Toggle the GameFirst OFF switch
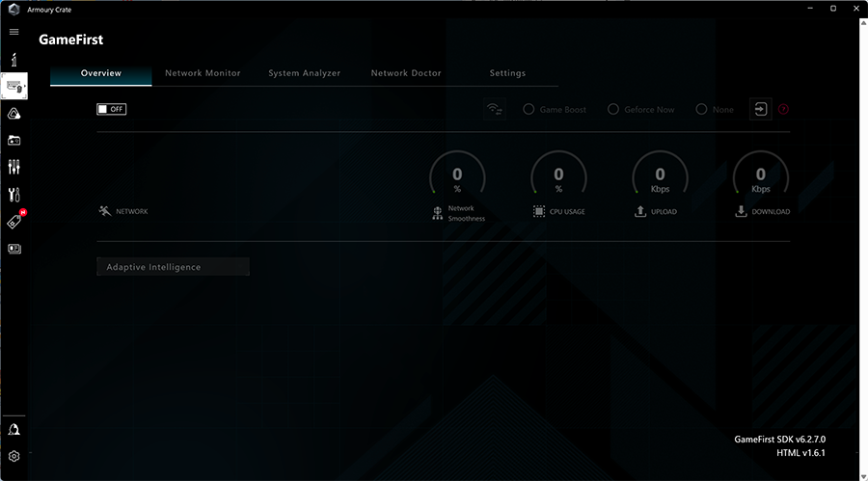Viewport: 868px width, 481px height. (111, 109)
